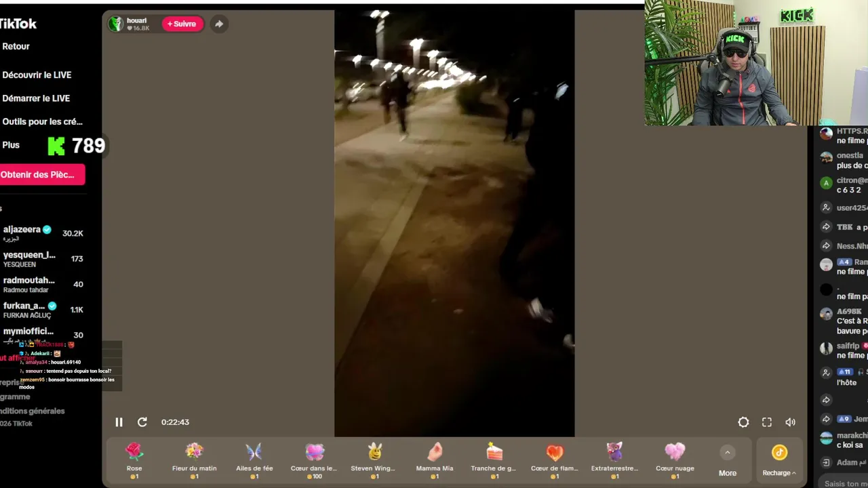Viewport: 868px width, 488px height.
Task: Reload the live stream
Action: click(142, 422)
